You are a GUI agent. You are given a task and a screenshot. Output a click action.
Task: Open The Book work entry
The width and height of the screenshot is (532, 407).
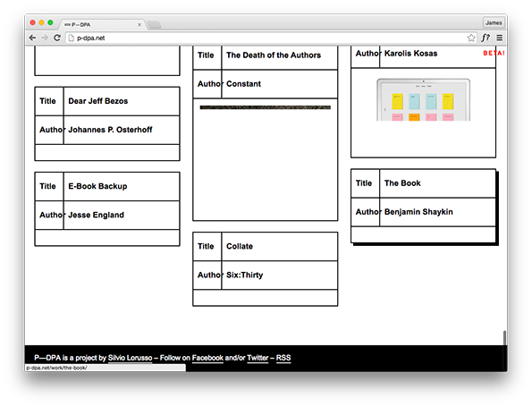(x=402, y=183)
